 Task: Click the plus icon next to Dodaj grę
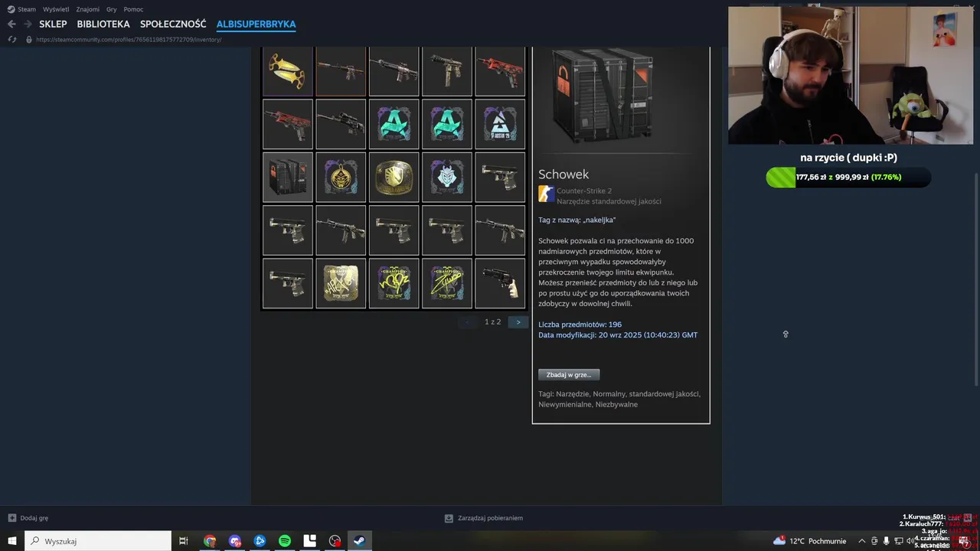[x=11, y=518]
